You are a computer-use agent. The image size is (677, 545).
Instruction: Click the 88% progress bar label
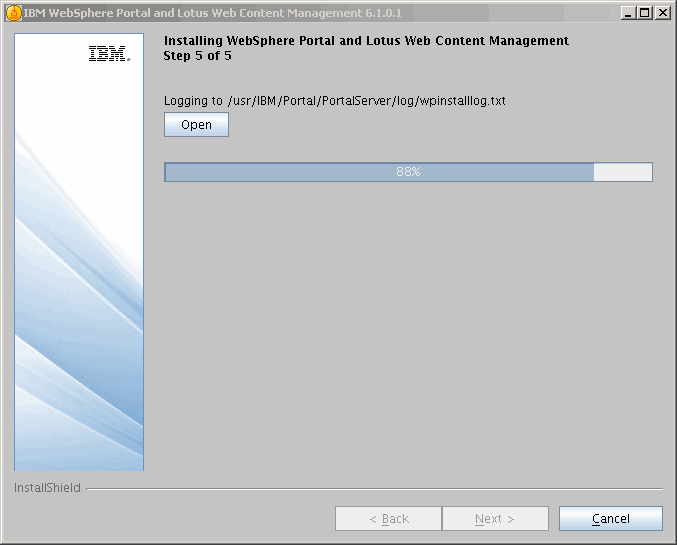(408, 172)
